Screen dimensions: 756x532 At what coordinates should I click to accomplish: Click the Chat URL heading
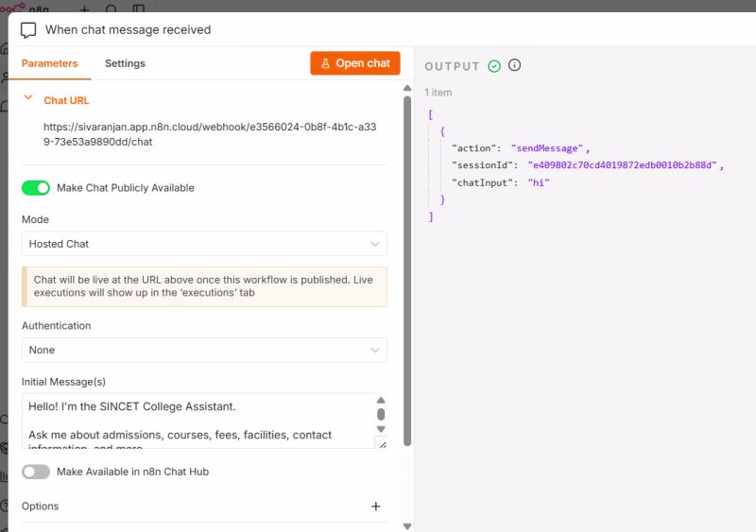coord(66,100)
